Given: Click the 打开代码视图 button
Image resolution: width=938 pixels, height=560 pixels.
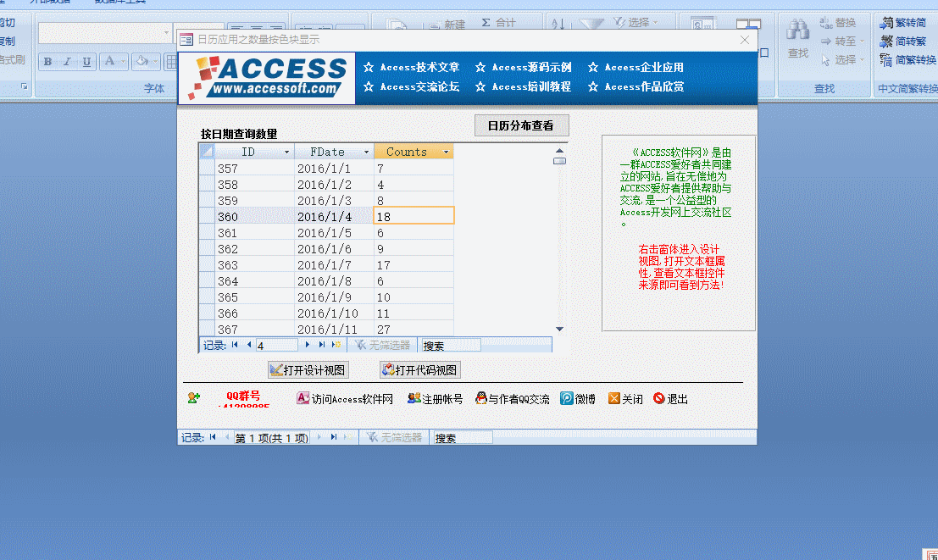Looking at the screenshot, I should pyautogui.click(x=420, y=370).
